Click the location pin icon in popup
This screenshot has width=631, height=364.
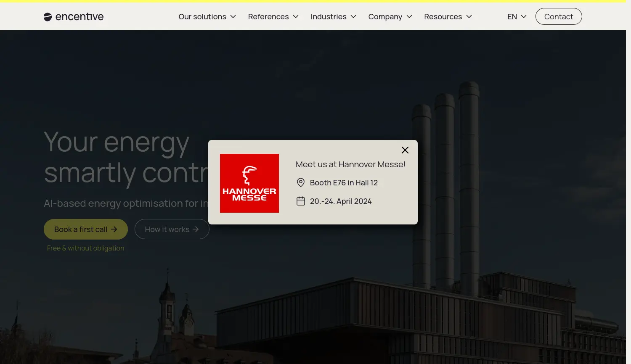pyautogui.click(x=301, y=182)
